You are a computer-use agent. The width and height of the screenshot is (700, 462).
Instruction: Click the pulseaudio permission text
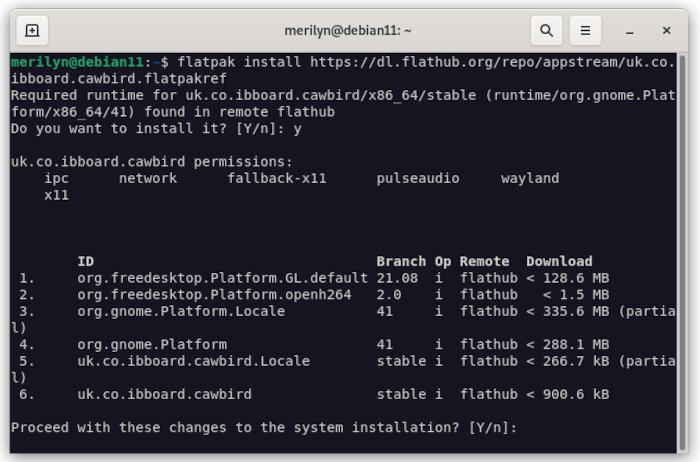[x=418, y=179]
